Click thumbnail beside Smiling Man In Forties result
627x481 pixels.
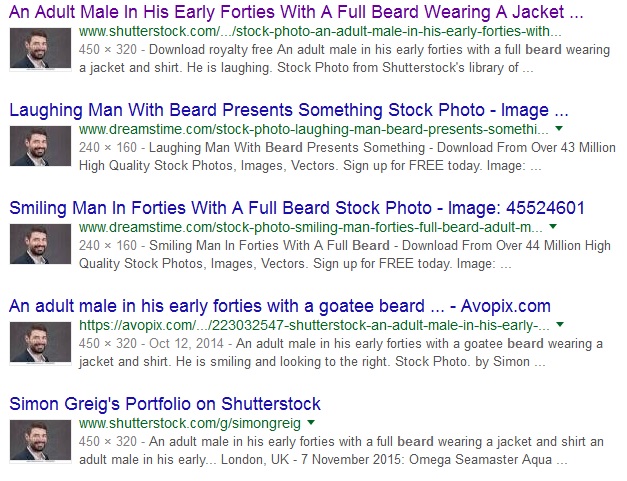tap(40, 244)
